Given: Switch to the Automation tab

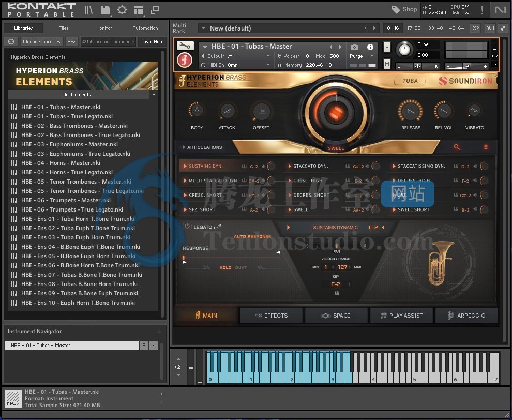Looking at the screenshot, I should pyautogui.click(x=145, y=28).
